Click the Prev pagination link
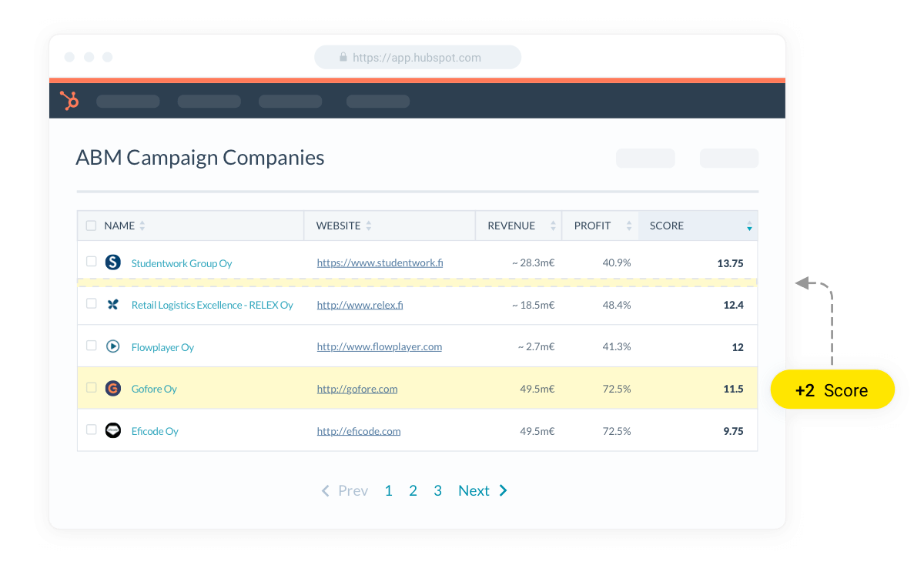Viewport: 924px width, 565px height. (353, 491)
